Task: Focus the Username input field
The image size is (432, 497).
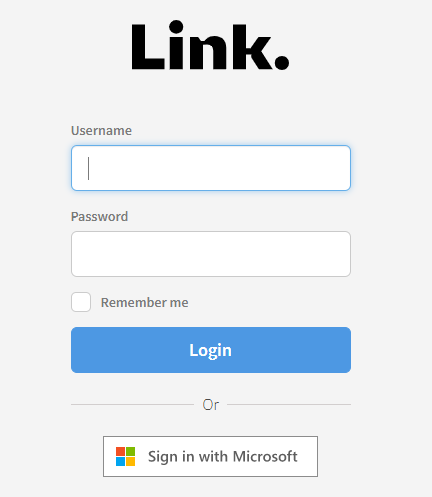Action: pos(211,168)
